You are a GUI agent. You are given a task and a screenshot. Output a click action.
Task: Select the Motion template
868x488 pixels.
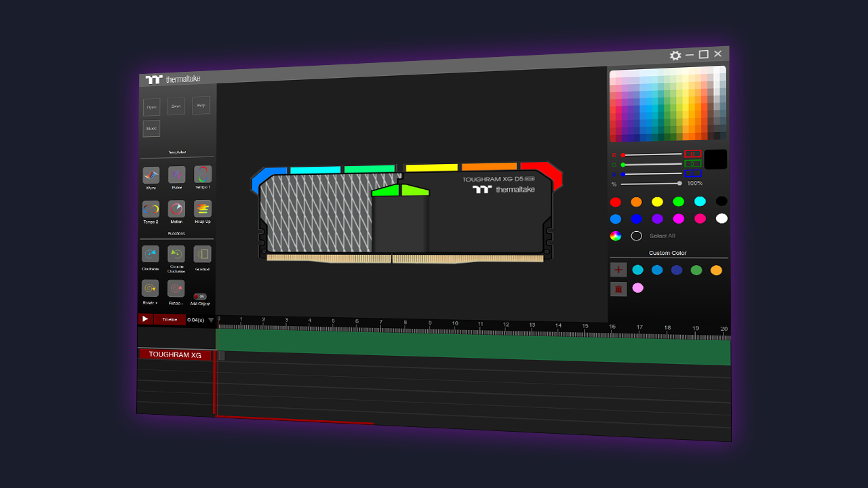pyautogui.click(x=176, y=209)
